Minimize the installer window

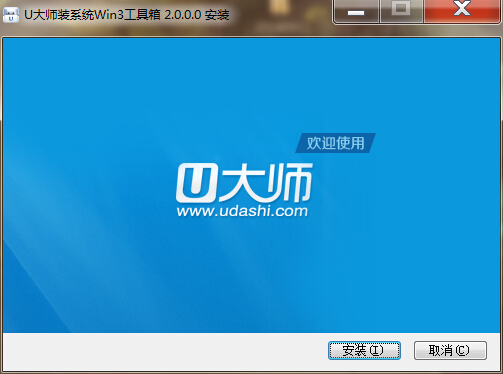(356, 12)
